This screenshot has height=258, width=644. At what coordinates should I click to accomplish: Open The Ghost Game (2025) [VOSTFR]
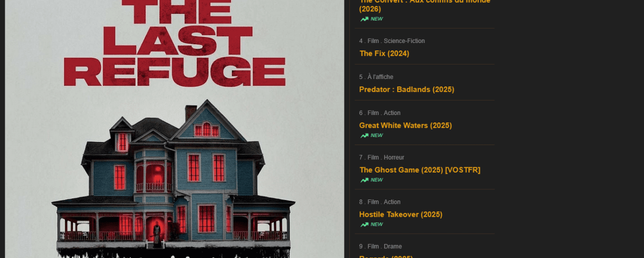(x=420, y=170)
